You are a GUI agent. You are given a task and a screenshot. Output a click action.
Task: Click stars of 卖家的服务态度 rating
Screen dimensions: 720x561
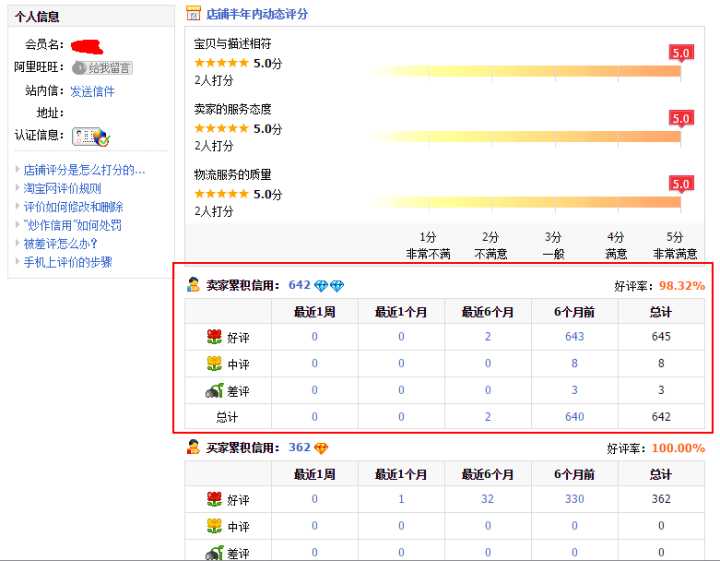(221, 128)
